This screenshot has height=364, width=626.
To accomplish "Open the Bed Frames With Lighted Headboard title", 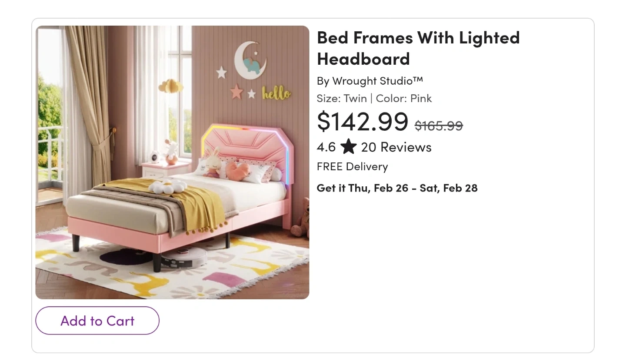I will coord(418,48).
